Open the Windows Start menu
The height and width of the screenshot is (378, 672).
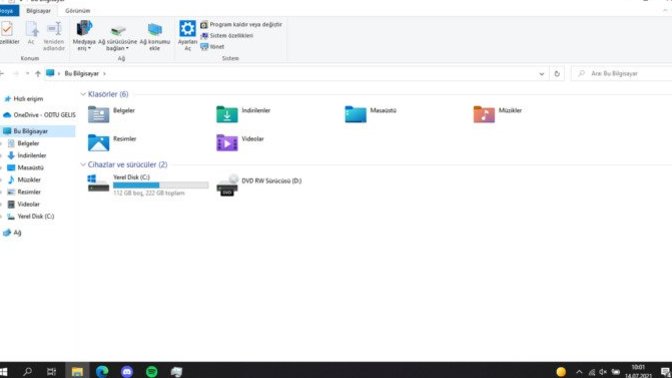pyautogui.click(x=4, y=372)
